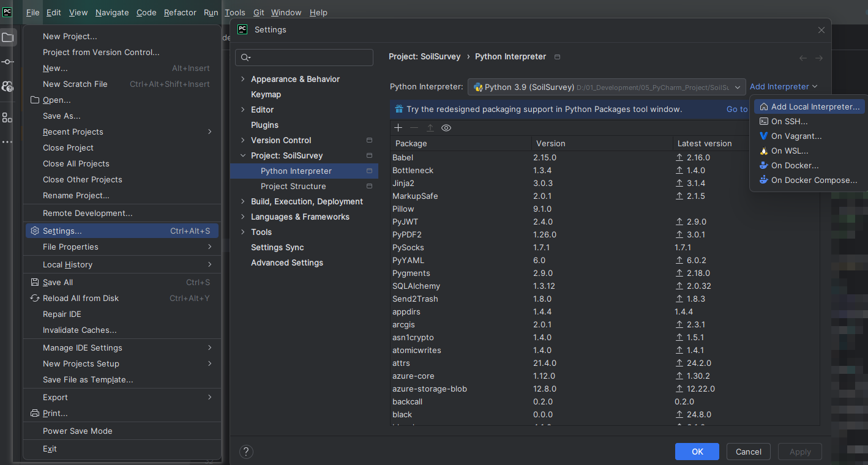
Task: Click the OK button
Action: [x=697, y=452]
